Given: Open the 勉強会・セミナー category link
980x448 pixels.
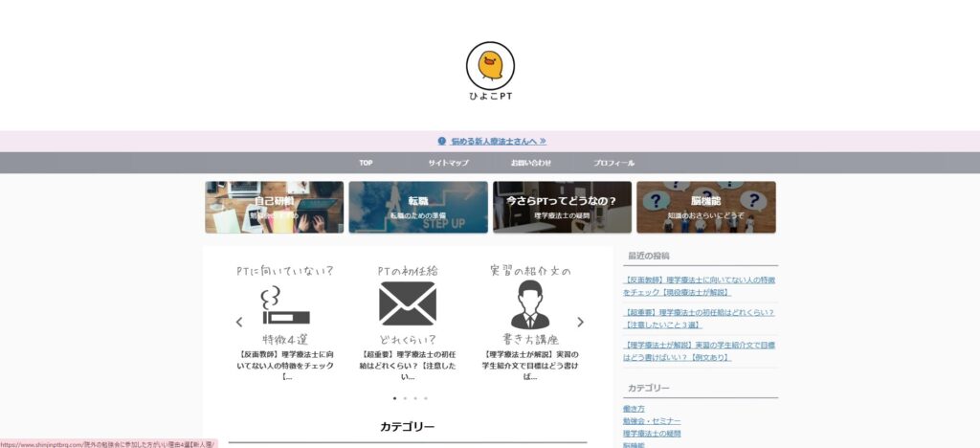Looking at the screenshot, I should [652, 421].
